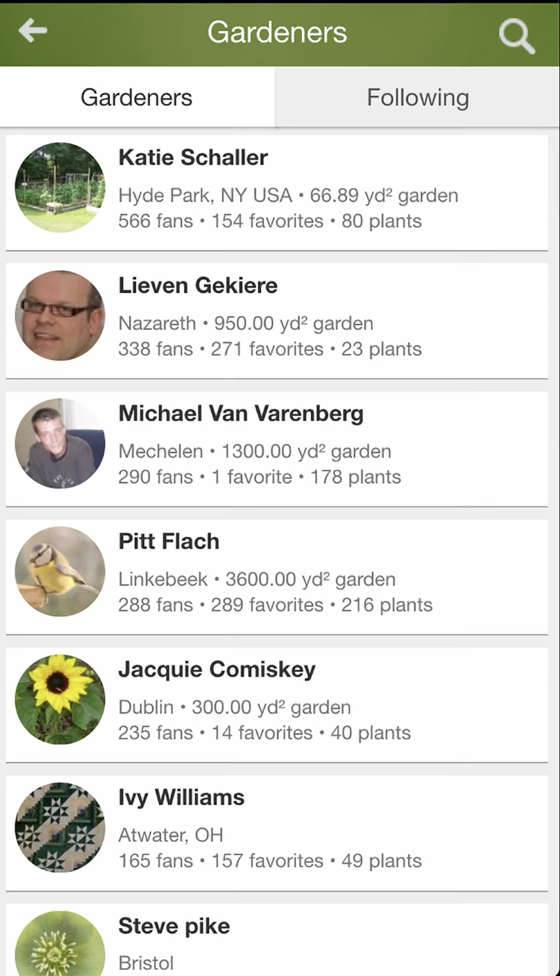This screenshot has height=976, width=560.
Task: Switch to the Following tab
Action: click(x=417, y=97)
